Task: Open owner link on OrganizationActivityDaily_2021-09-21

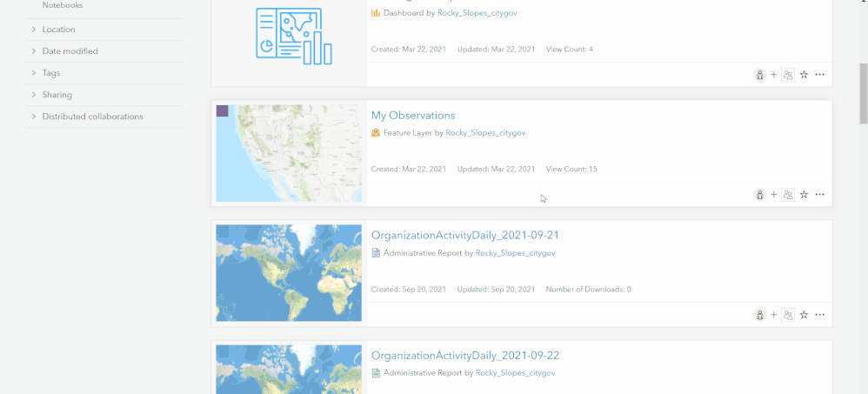Action: [516, 253]
